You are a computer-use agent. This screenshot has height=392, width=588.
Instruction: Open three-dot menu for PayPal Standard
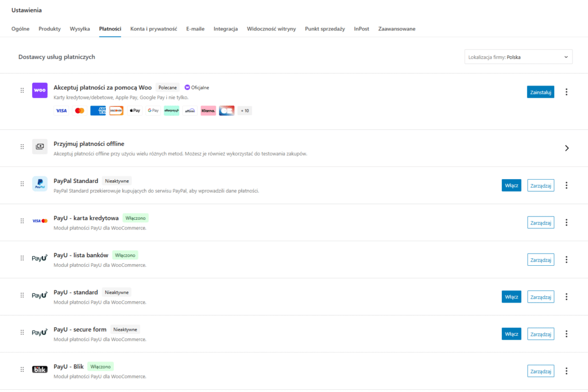click(566, 185)
